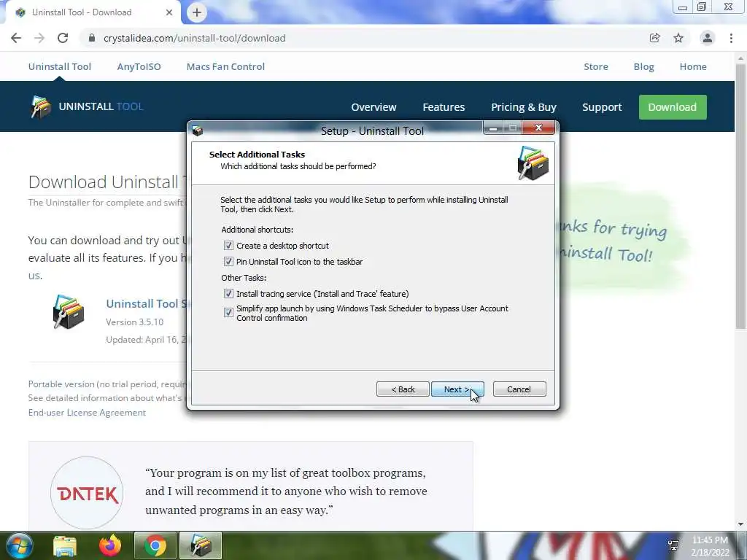Close the Uninstall Tool - Download tab
The height and width of the screenshot is (560, 747).
(169, 12)
